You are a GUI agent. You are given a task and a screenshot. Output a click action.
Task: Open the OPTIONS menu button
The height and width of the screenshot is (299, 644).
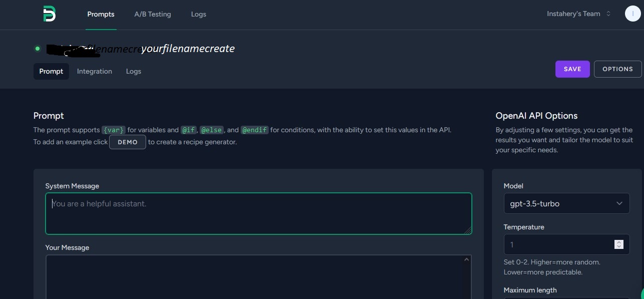pyautogui.click(x=617, y=69)
